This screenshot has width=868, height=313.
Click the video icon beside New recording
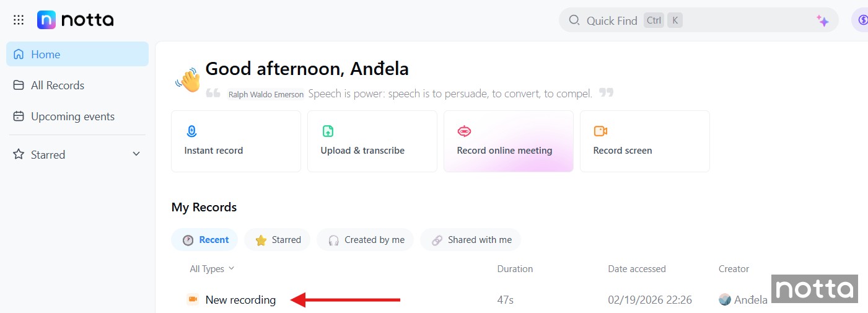point(193,299)
